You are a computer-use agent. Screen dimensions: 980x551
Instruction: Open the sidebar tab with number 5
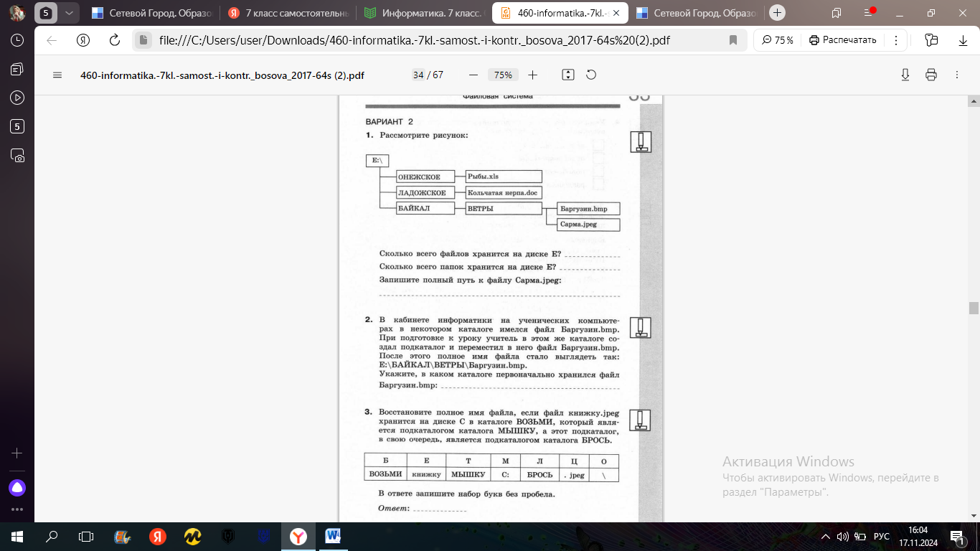point(17,126)
